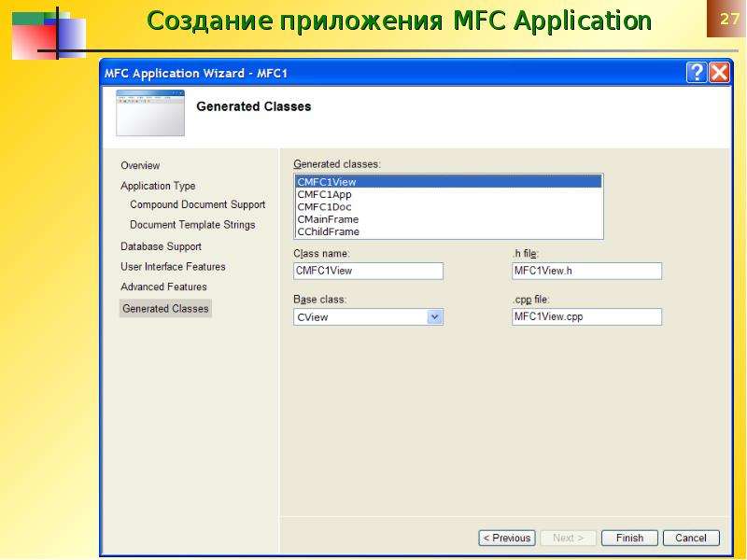Open the Advanced Features page

coord(163,287)
